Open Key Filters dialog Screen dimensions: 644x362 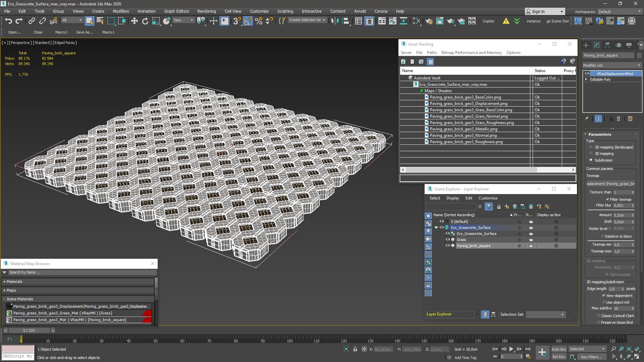point(591,357)
